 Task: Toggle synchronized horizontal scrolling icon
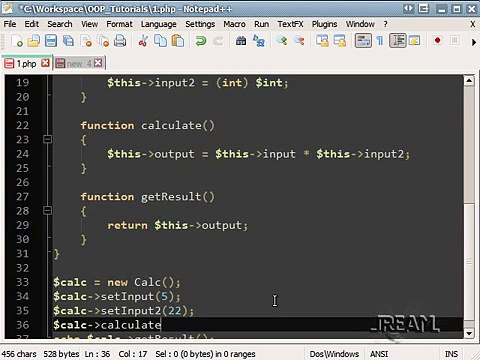pyautogui.click(x=340, y=41)
